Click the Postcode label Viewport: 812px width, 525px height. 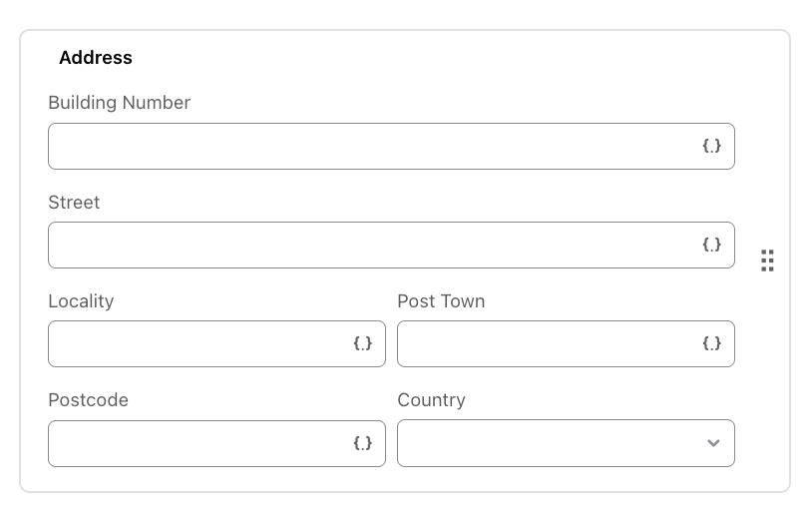point(88,400)
